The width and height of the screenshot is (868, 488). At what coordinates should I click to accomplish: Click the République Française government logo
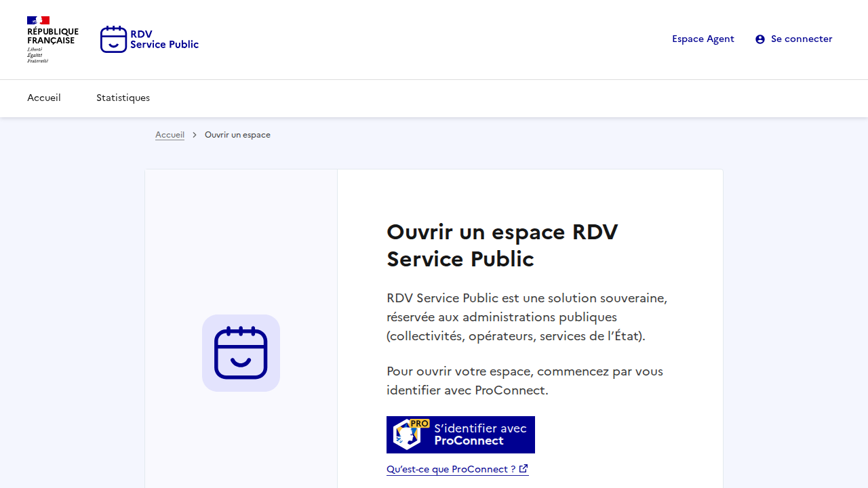point(52,39)
